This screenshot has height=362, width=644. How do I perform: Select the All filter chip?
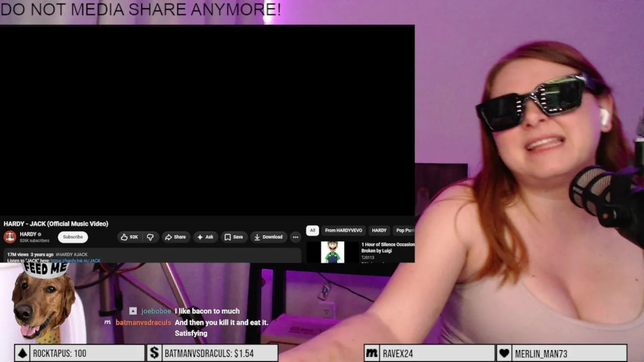coord(312,230)
